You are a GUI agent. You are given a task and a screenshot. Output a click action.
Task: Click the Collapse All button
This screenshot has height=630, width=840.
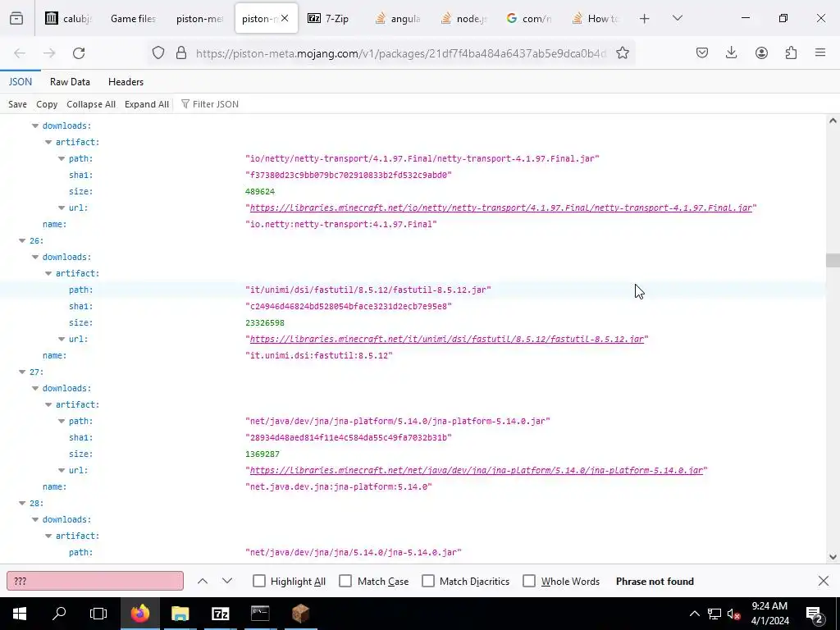(91, 104)
